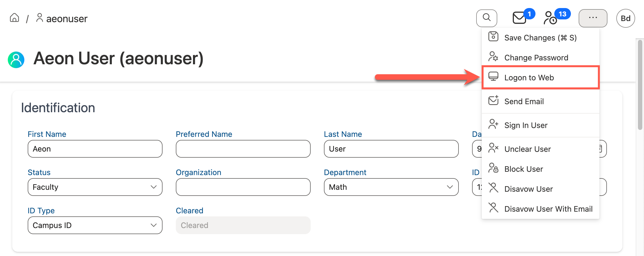
Task: Open the Department dropdown showing Math
Action: 391,187
